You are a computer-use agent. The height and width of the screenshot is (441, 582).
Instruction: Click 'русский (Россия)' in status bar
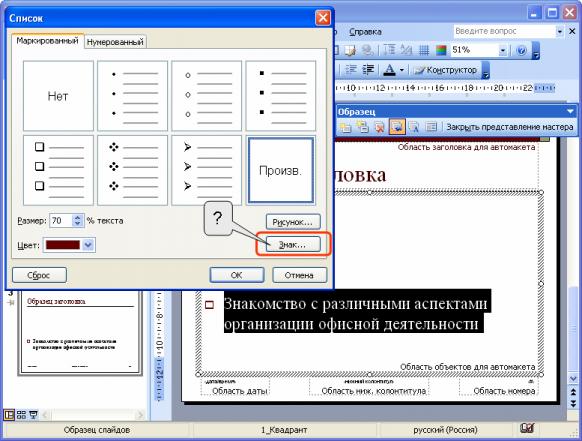(445, 430)
